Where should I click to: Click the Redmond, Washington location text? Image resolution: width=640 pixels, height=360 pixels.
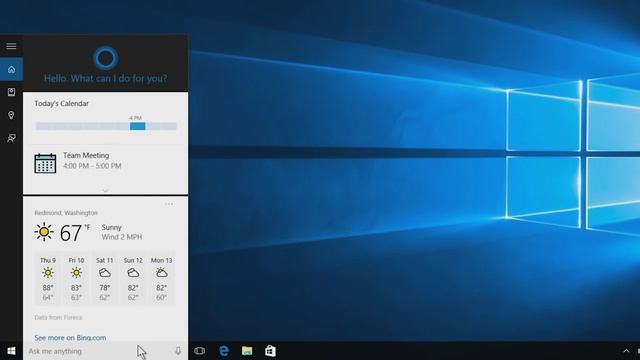click(x=66, y=213)
